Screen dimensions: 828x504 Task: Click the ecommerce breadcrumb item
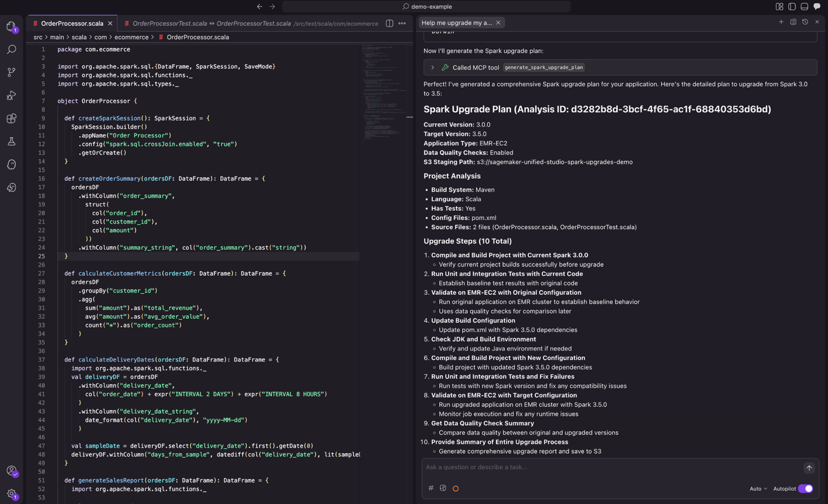click(131, 37)
